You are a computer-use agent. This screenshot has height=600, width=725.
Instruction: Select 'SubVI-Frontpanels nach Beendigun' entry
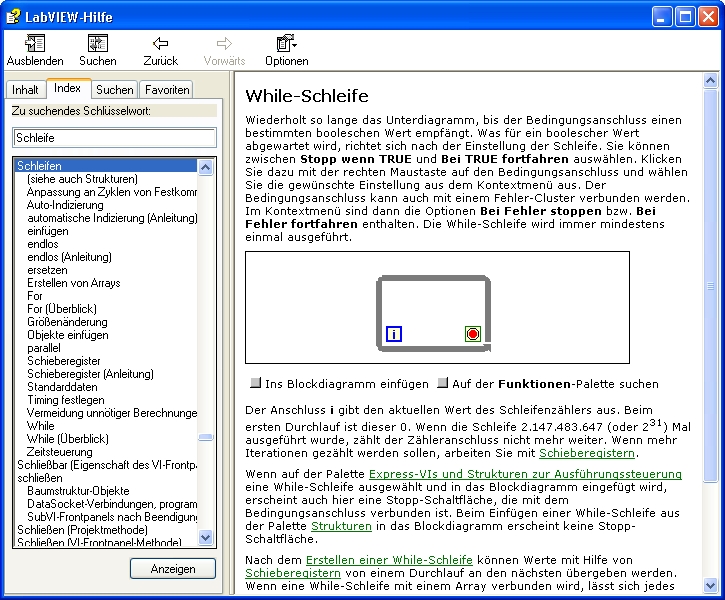click(x=112, y=516)
